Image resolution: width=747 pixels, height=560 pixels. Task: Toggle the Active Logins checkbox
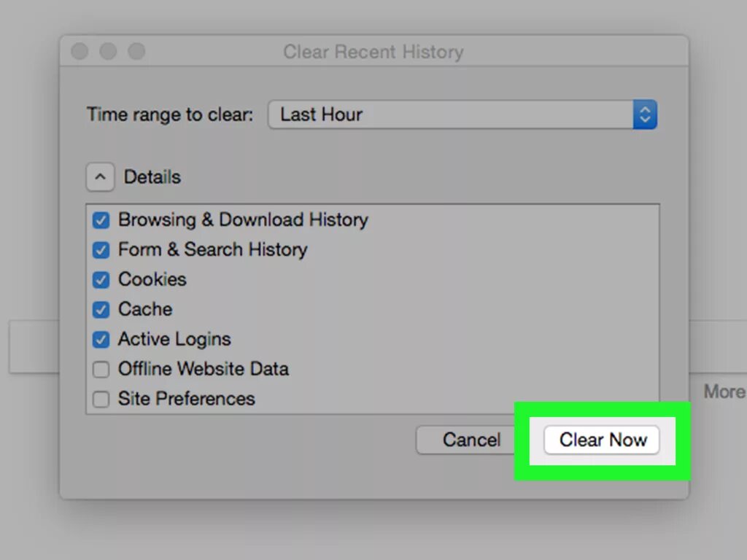(x=101, y=339)
